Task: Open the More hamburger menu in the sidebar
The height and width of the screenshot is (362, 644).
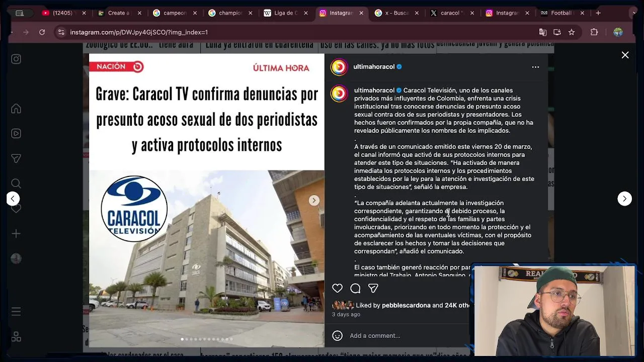Action: [x=16, y=312]
